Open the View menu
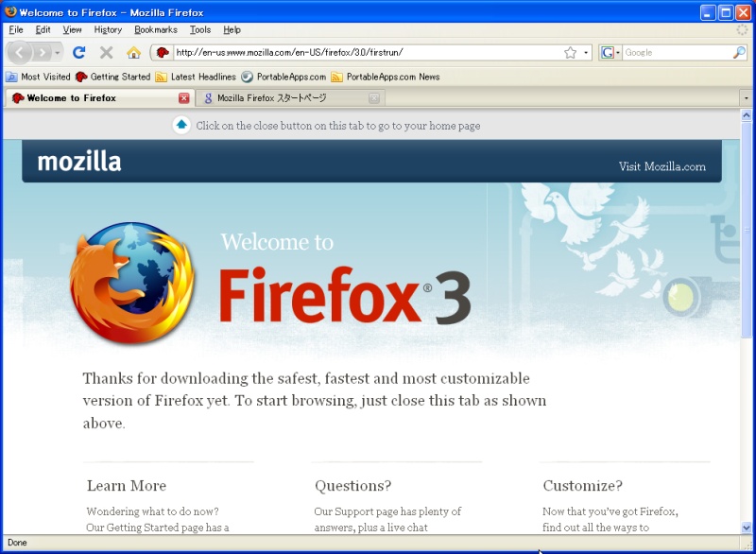Image resolution: width=756 pixels, height=554 pixels. pyautogui.click(x=73, y=30)
